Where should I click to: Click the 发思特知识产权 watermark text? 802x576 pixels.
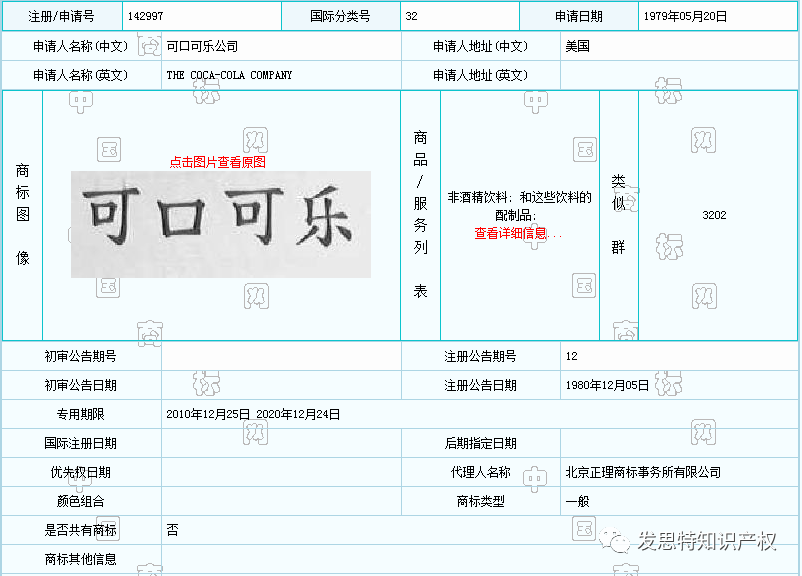tap(707, 541)
